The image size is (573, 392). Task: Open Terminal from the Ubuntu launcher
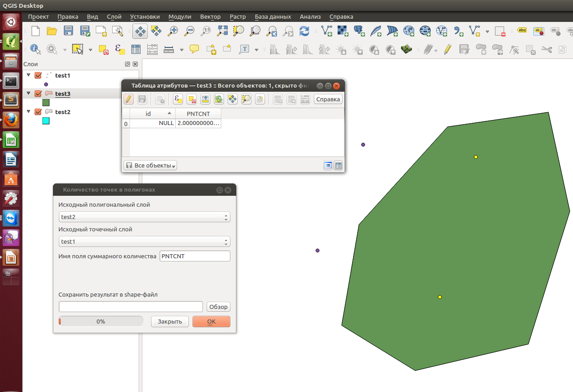11,82
